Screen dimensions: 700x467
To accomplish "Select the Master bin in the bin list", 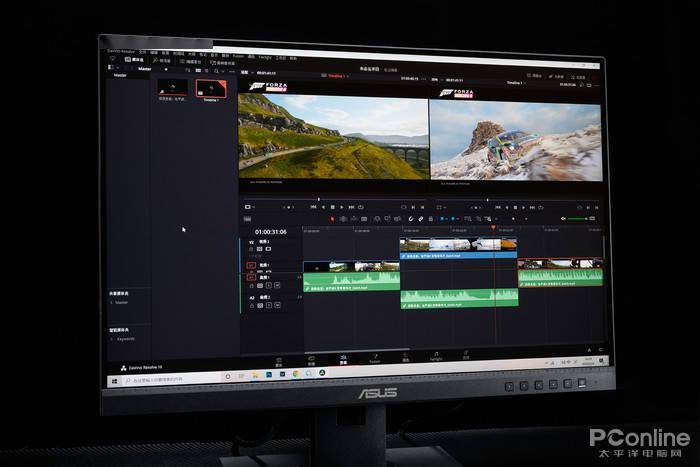I will [120, 75].
